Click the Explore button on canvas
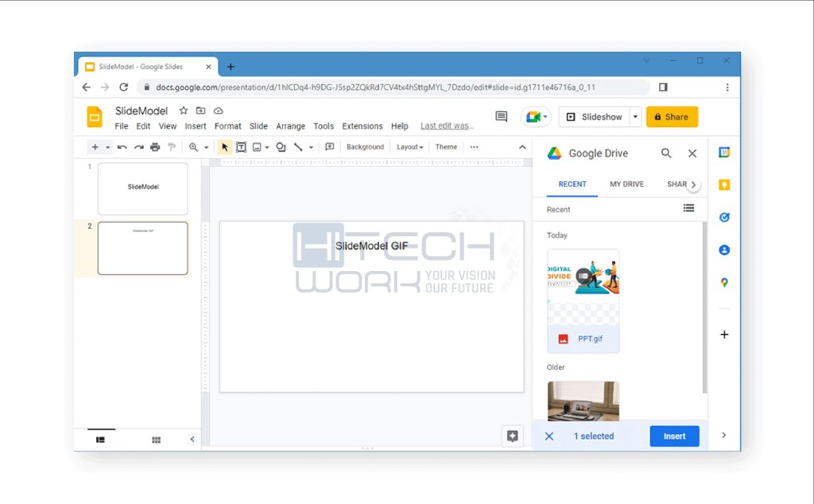The width and height of the screenshot is (814, 504). pos(513,436)
